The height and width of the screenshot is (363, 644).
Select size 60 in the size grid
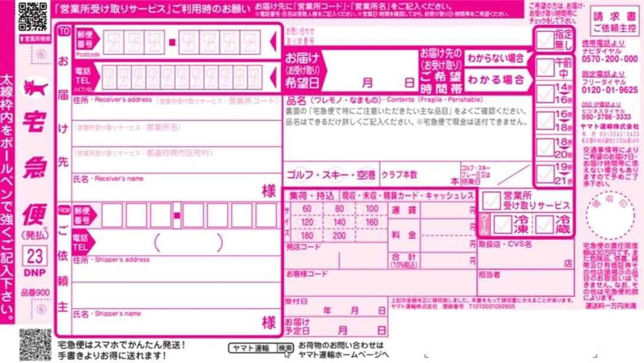pos(307,209)
